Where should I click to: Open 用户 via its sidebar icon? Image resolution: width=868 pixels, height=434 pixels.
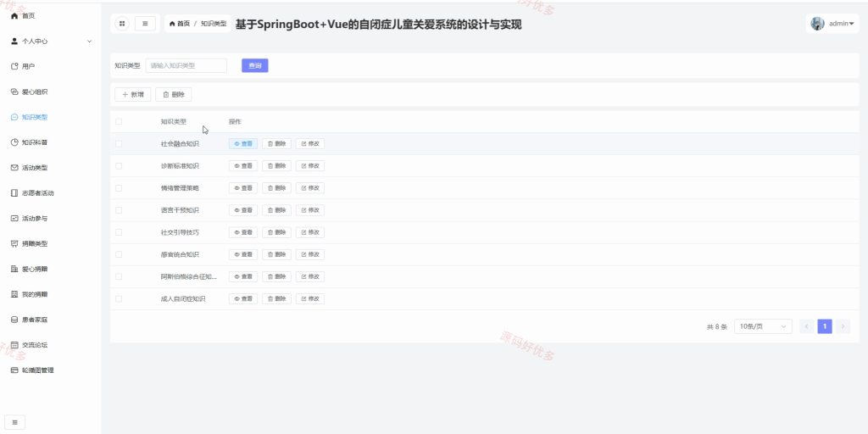pyautogui.click(x=15, y=66)
